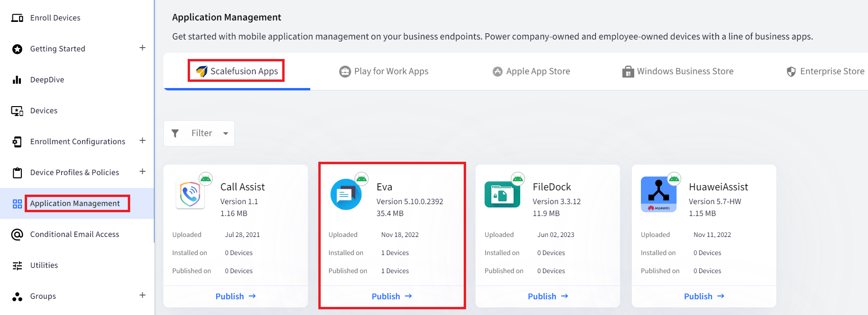
Task: Click the Application Management page heading
Action: [x=227, y=18]
